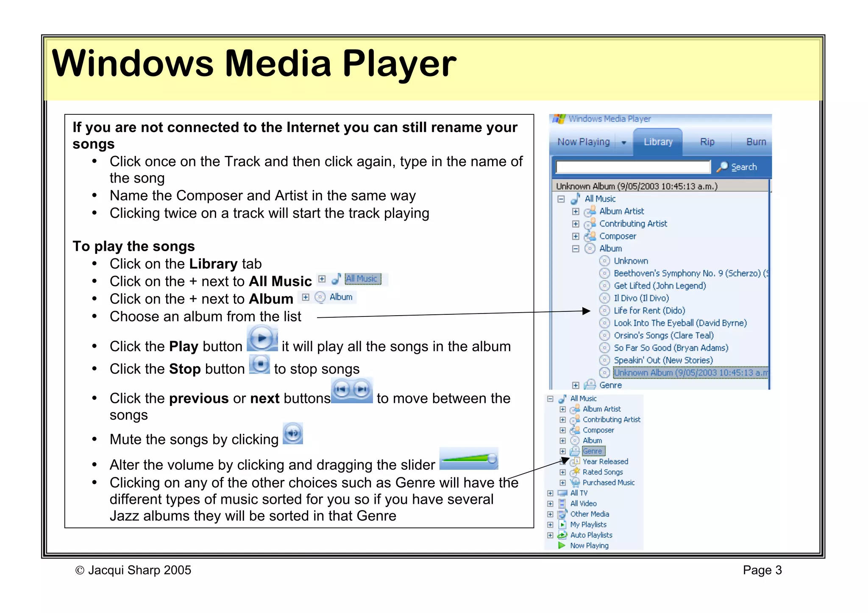Collapse the Album node in upper tree
Image resolution: width=868 pixels, height=613 pixels.
pyautogui.click(x=576, y=249)
